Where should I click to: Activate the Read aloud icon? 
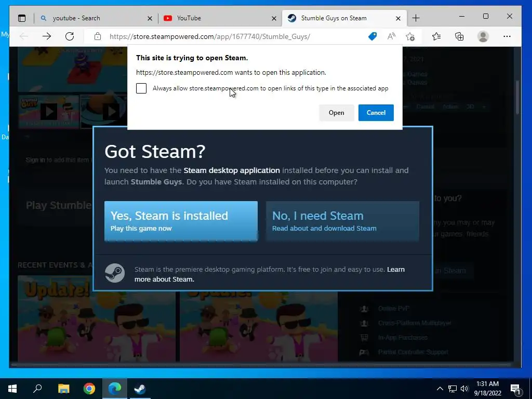(391, 36)
